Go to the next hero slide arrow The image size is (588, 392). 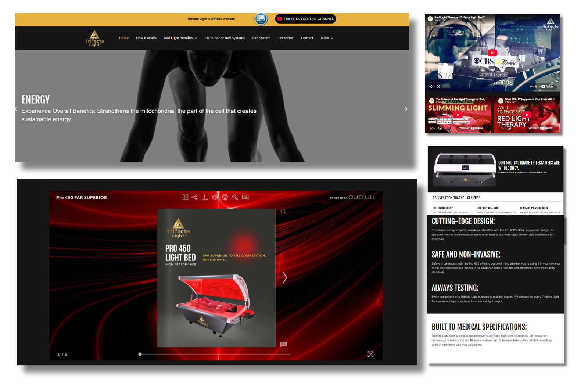[x=406, y=109]
